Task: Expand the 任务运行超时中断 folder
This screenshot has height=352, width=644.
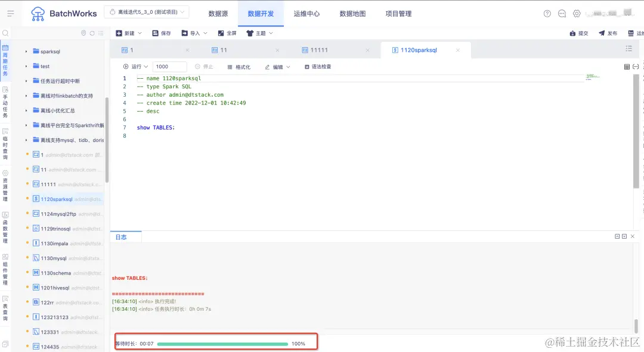Action: pyautogui.click(x=26, y=81)
